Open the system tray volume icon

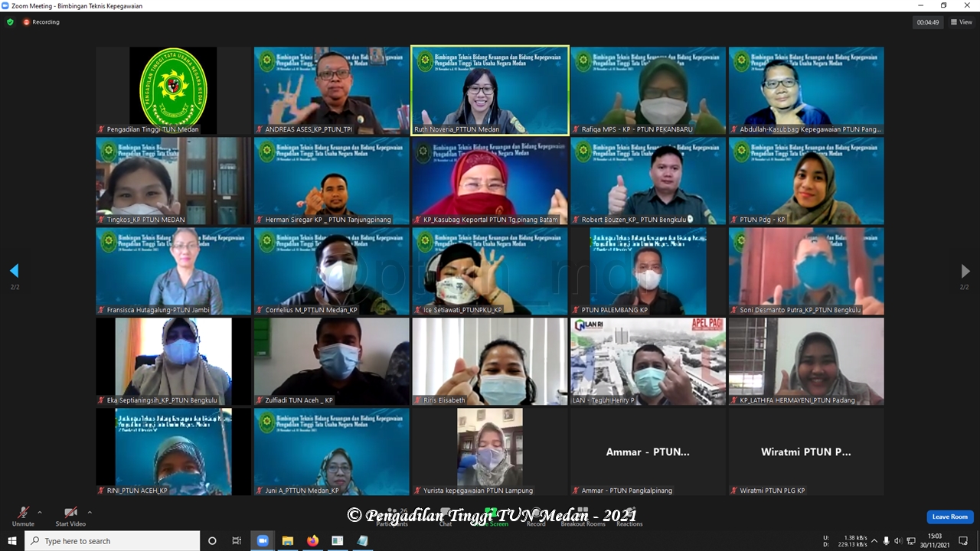coord(898,541)
